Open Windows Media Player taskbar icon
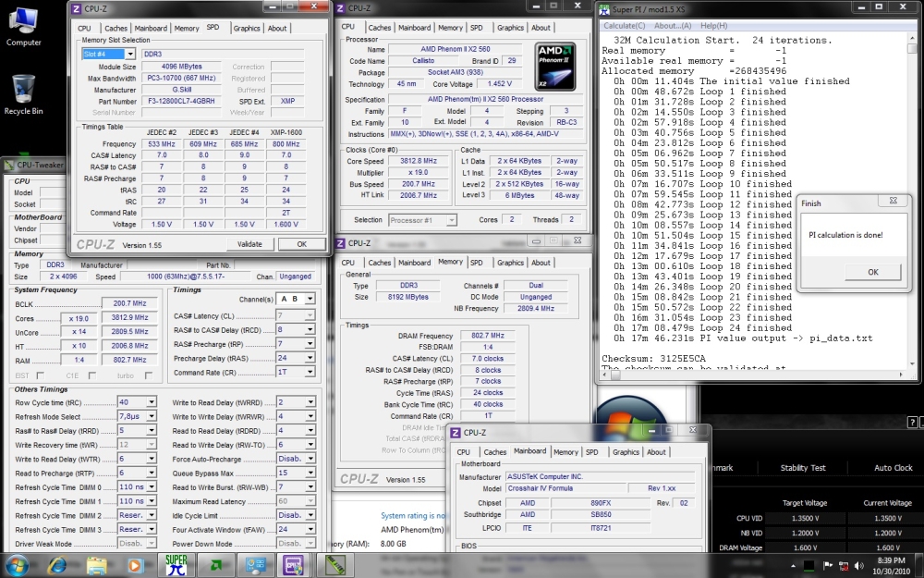The height and width of the screenshot is (578, 924). [x=135, y=566]
